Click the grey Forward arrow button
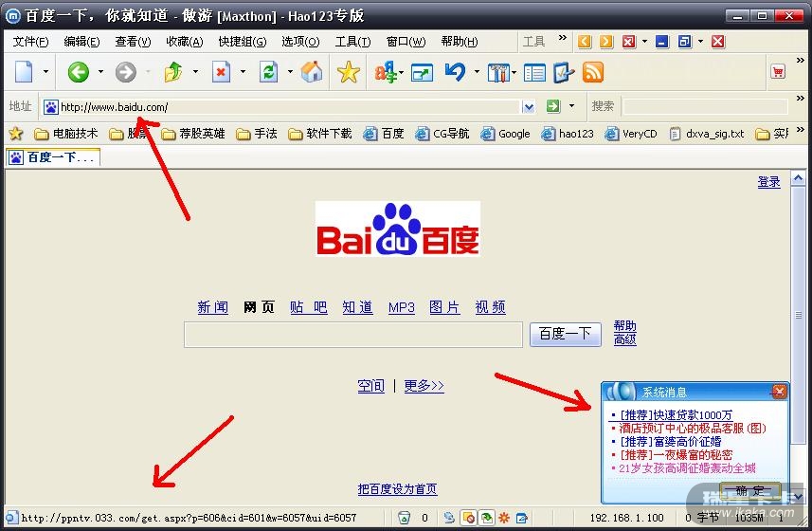Screen dimensions: 812x531 [x=125, y=72]
